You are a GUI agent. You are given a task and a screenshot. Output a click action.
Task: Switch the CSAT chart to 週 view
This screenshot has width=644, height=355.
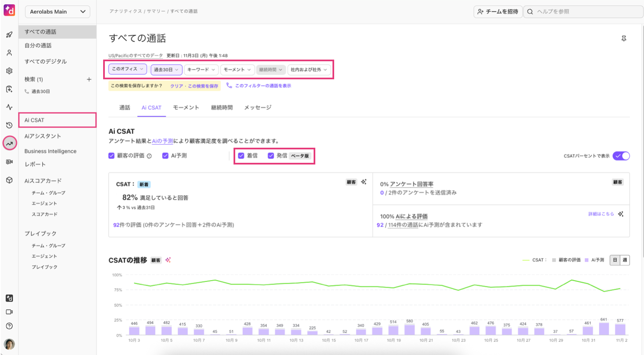coord(625,260)
